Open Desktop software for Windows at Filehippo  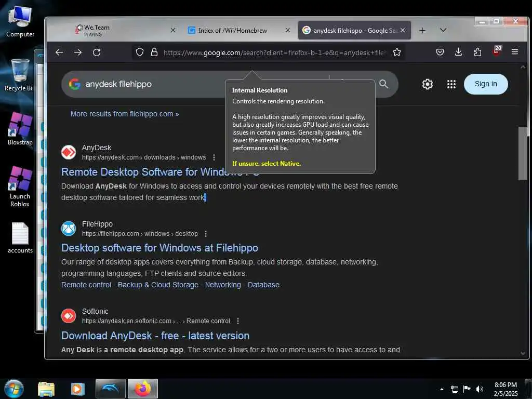pos(159,248)
